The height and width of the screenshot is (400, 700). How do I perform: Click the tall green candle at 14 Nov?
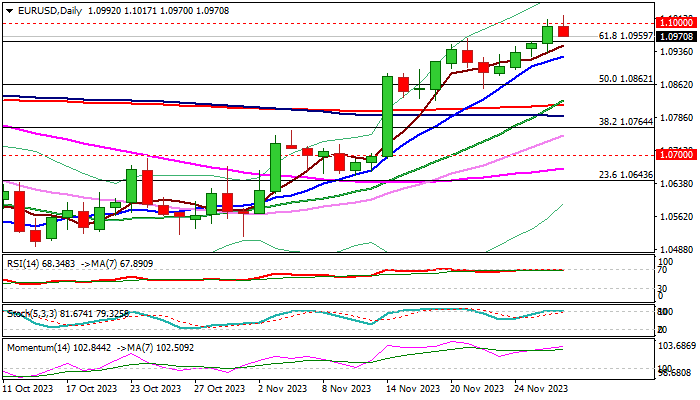click(387, 114)
